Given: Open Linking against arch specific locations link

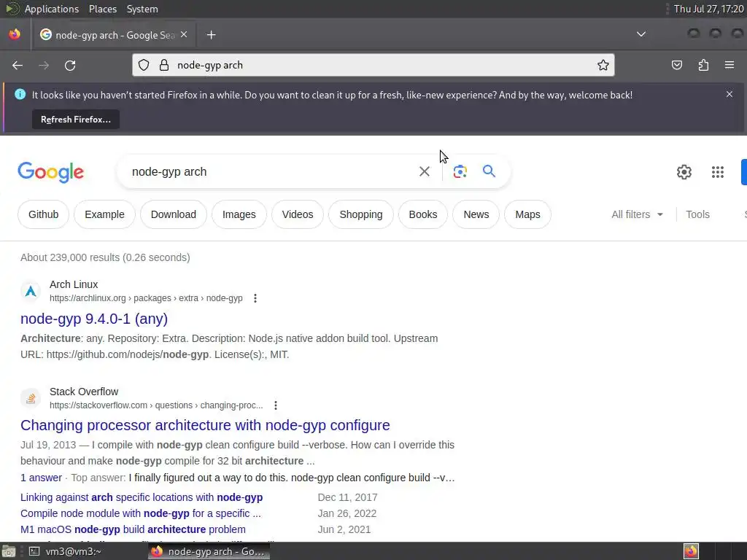Looking at the screenshot, I should point(142,497).
